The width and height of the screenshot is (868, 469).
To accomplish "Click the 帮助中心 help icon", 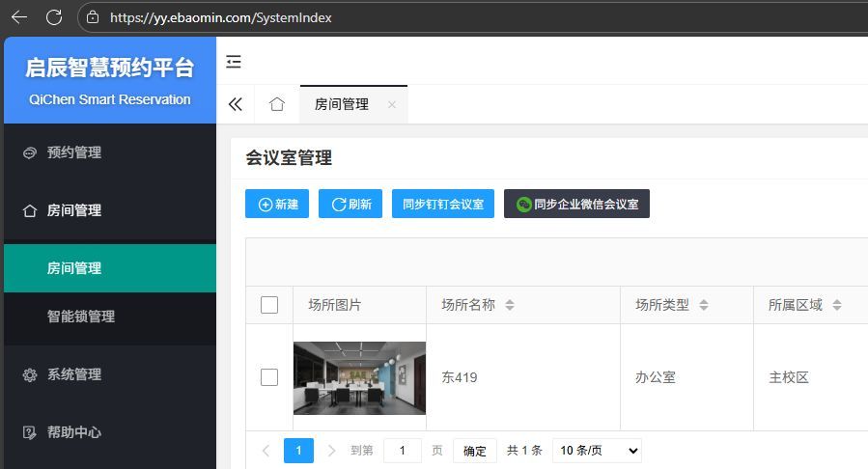I will [x=30, y=432].
